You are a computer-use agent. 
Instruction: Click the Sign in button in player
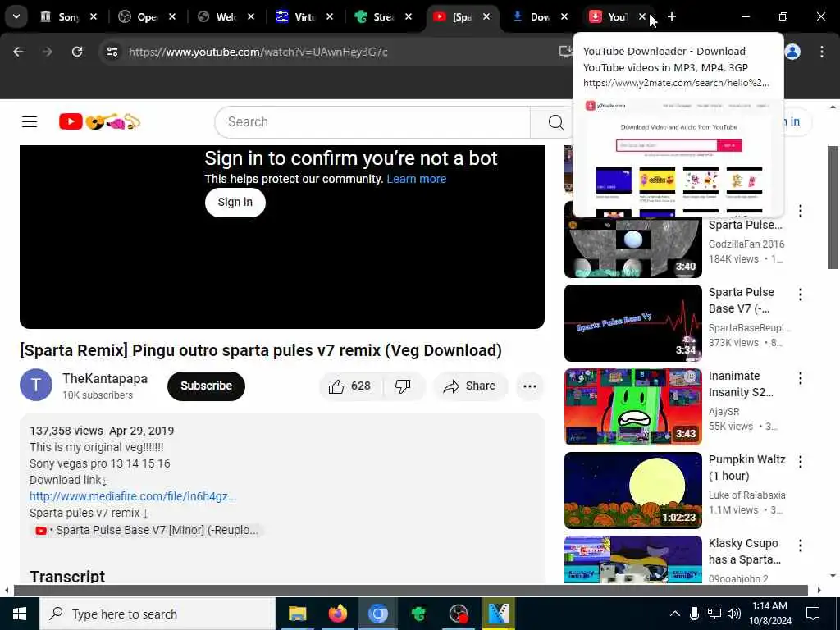click(235, 202)
